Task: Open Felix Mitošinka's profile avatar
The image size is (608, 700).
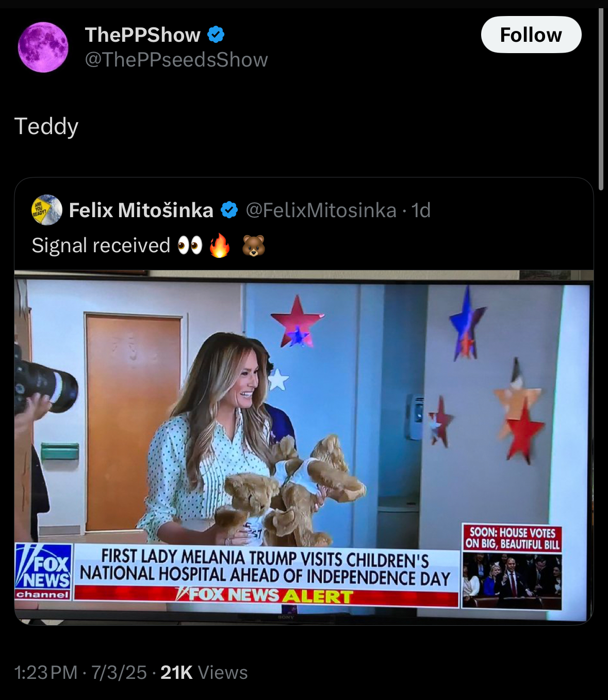Action: (x=47, y=210)
